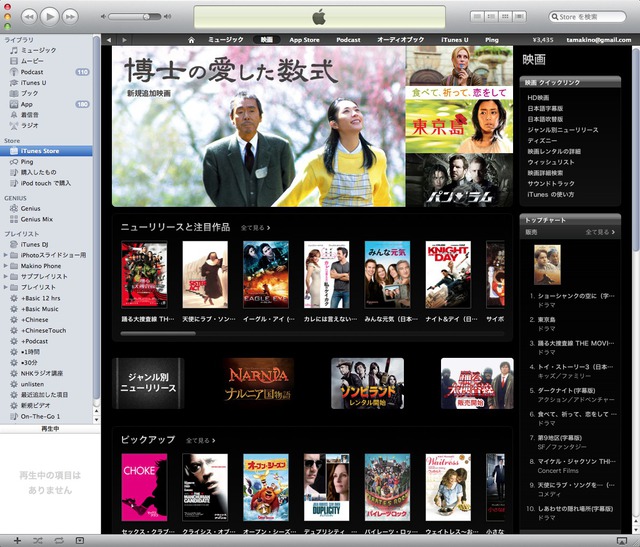Select ブック library in sidebar

(x=46, y=93)
